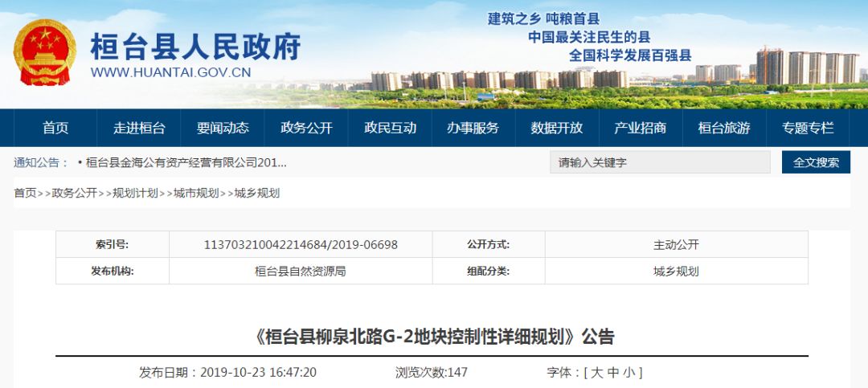Click the 桓台县自然资源局 publisher cell

(301, 272)
